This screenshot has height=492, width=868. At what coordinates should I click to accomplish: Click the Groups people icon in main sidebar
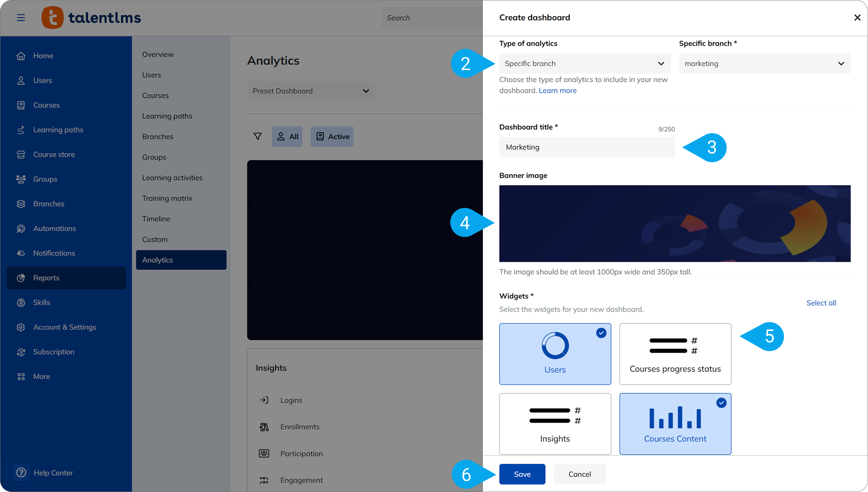[x=21, y=179]
